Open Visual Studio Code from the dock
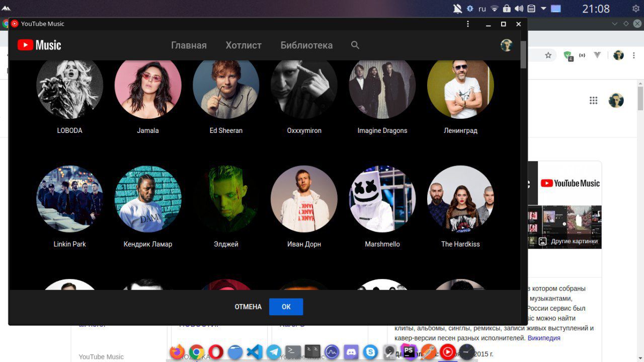This screenshot has height=362, width=644. click(255, 351)
